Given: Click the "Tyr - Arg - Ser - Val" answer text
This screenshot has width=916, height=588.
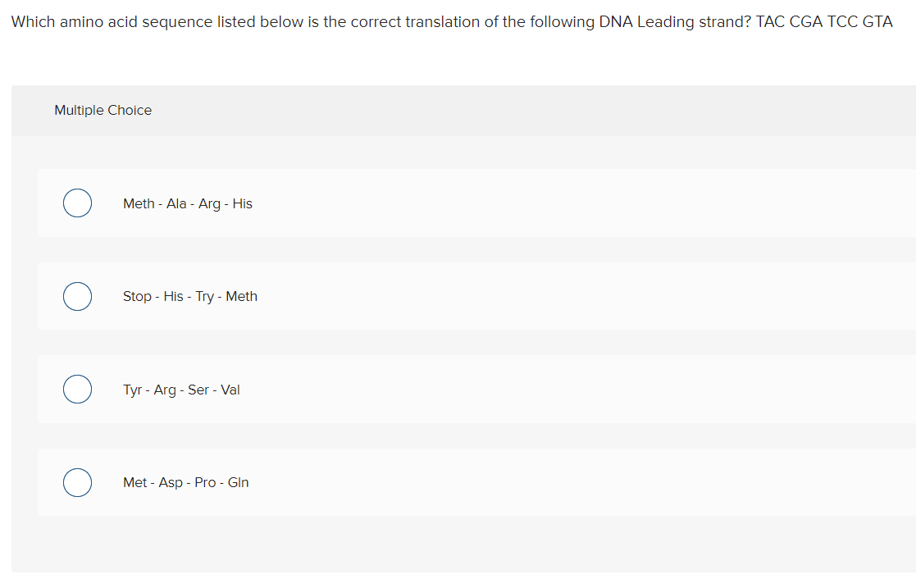Looking at the screenshot, I should pos(181,390).
